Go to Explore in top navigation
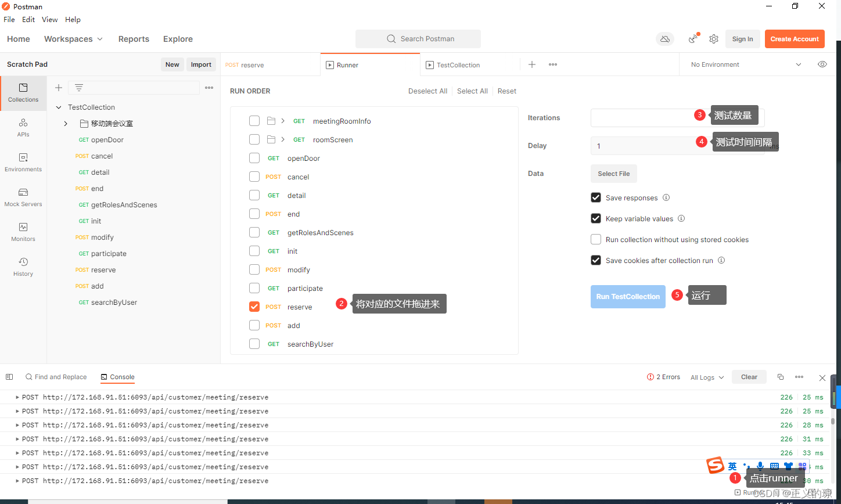This screenshot has height=504, width=841. click(x=178, y=39)
